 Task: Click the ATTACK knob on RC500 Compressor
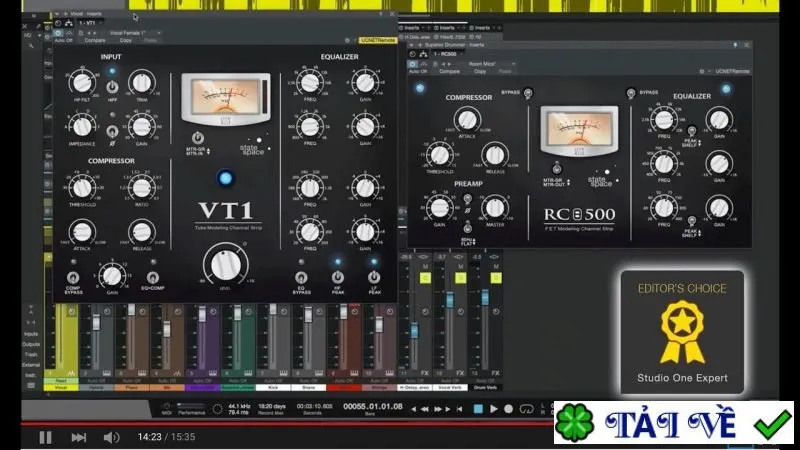pos(467,120)
